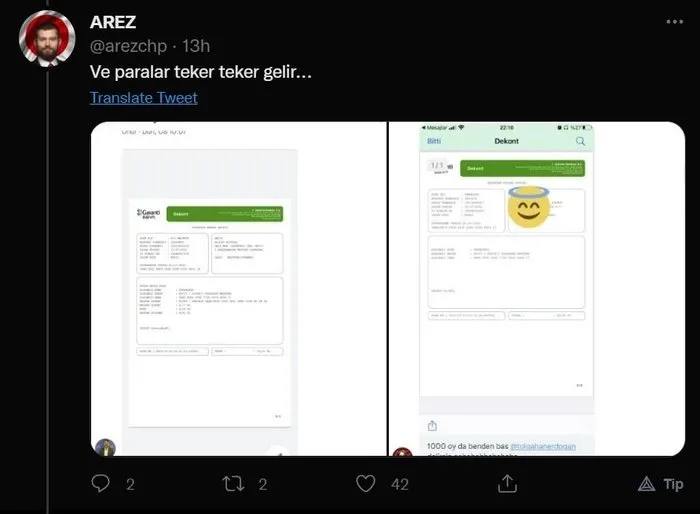Click the halo smiley emoji sticker
Screen dimensions: 700x514
pos(529,207)
